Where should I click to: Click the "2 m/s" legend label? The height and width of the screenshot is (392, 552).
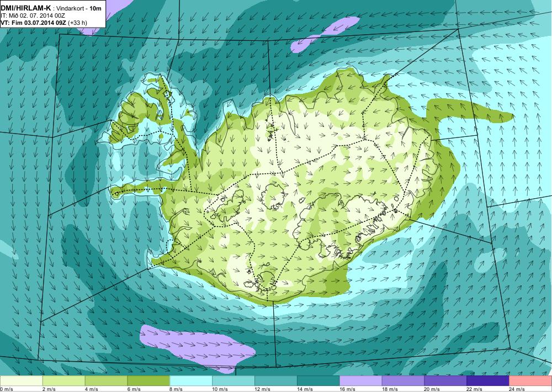tap(49, 389)
